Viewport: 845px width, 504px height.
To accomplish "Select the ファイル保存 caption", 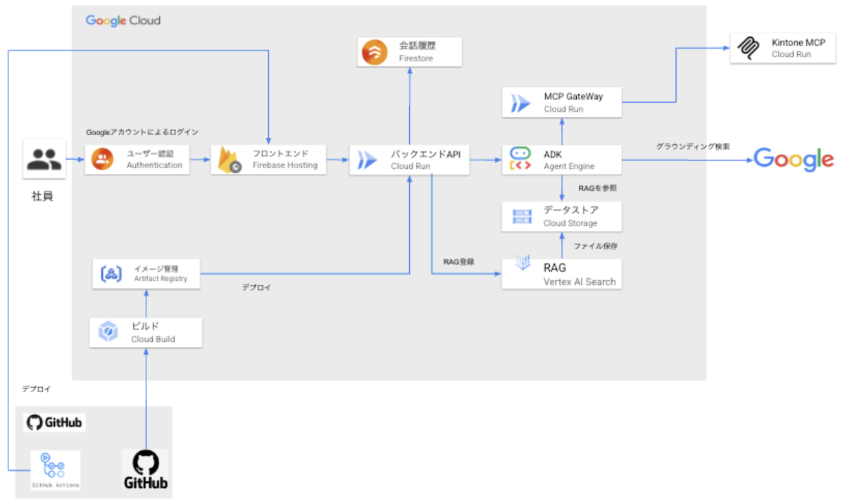I will (596, 246).
